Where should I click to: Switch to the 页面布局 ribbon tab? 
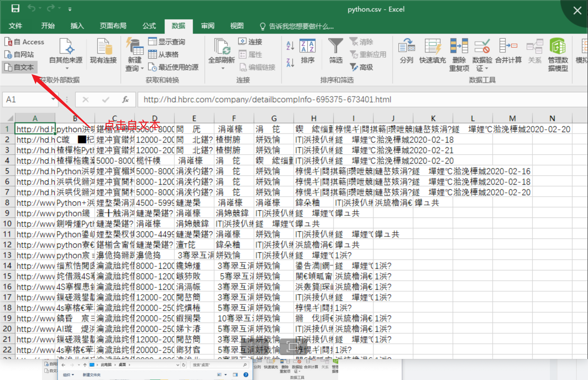click(x=113, y=26)
